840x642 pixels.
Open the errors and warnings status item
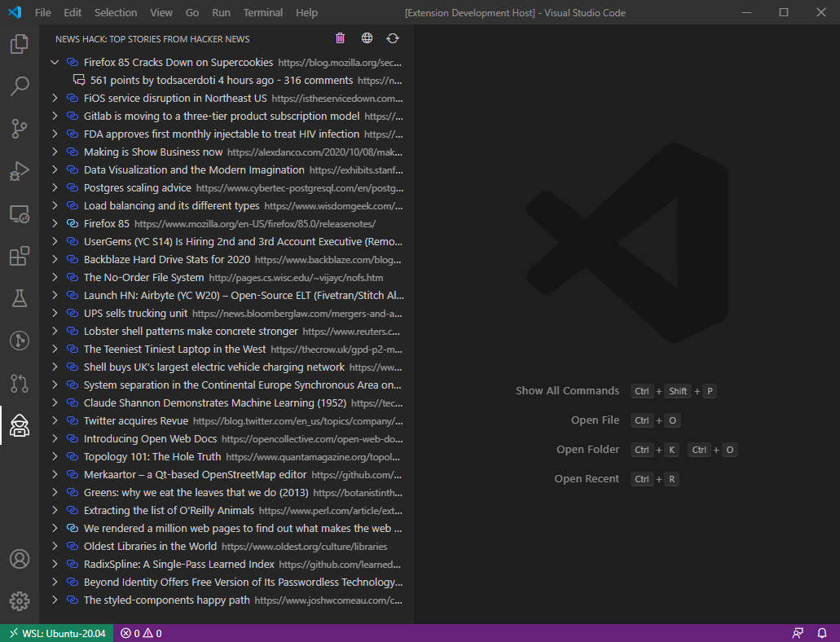point(142,633)
